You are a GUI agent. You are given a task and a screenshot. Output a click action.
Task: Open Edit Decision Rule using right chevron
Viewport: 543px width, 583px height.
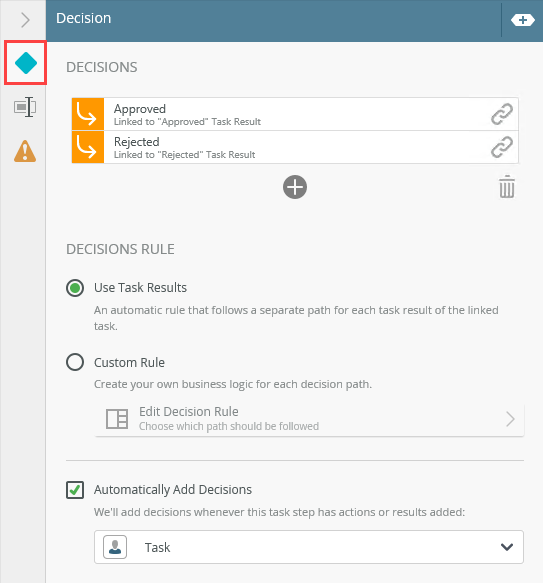[x=511, y=419]
